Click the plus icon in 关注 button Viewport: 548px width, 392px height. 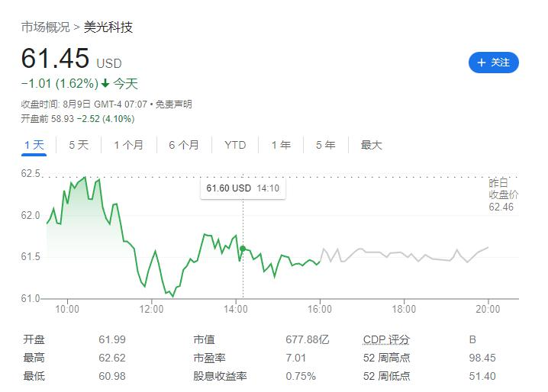click(x=482, y=63)
